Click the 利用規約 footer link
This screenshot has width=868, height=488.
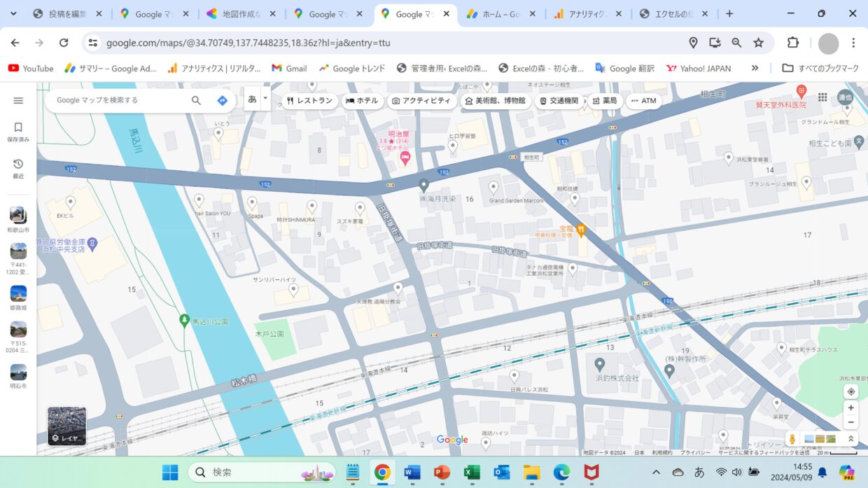coord(662,453)
